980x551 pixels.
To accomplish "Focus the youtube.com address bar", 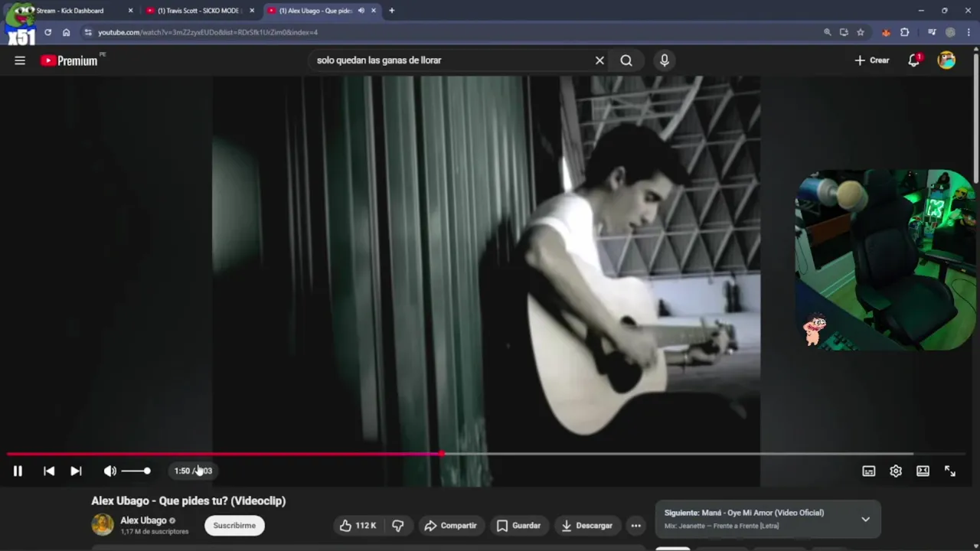I will (452, 32).
